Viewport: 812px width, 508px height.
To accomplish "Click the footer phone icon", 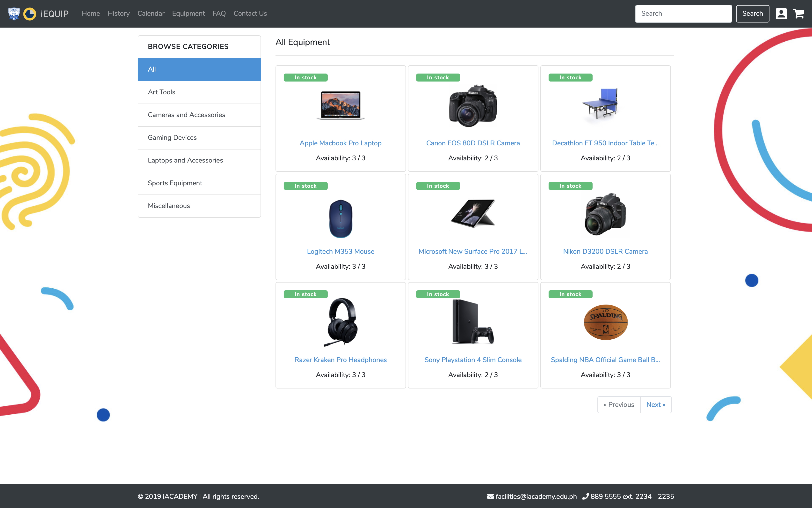I will [586, 496].
